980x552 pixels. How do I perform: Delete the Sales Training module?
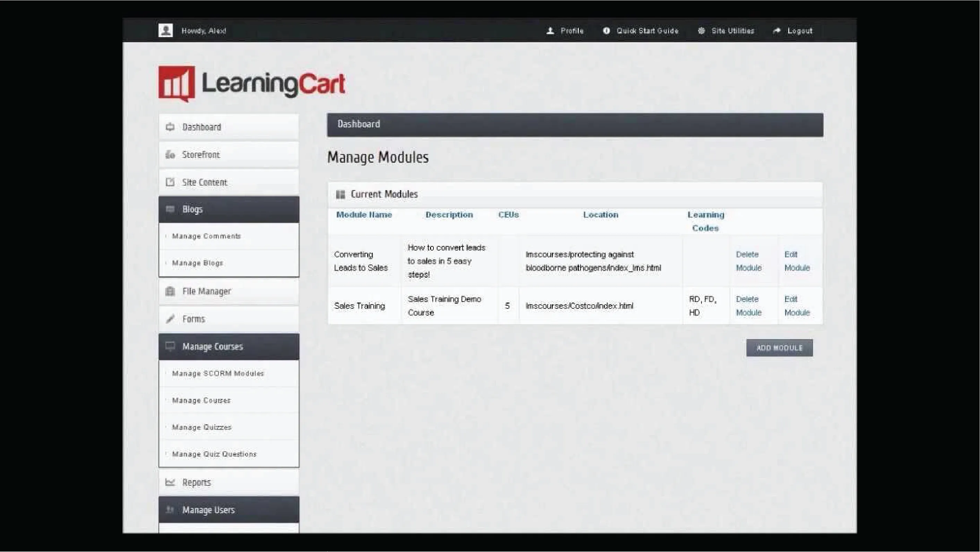pos(748,306)
